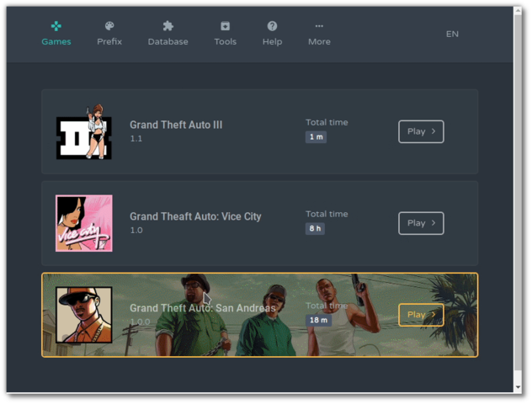Click 'Total time' label in Vice City row
Image resolution: width=532 pixels, height=404 pixels.
[327, 214]
